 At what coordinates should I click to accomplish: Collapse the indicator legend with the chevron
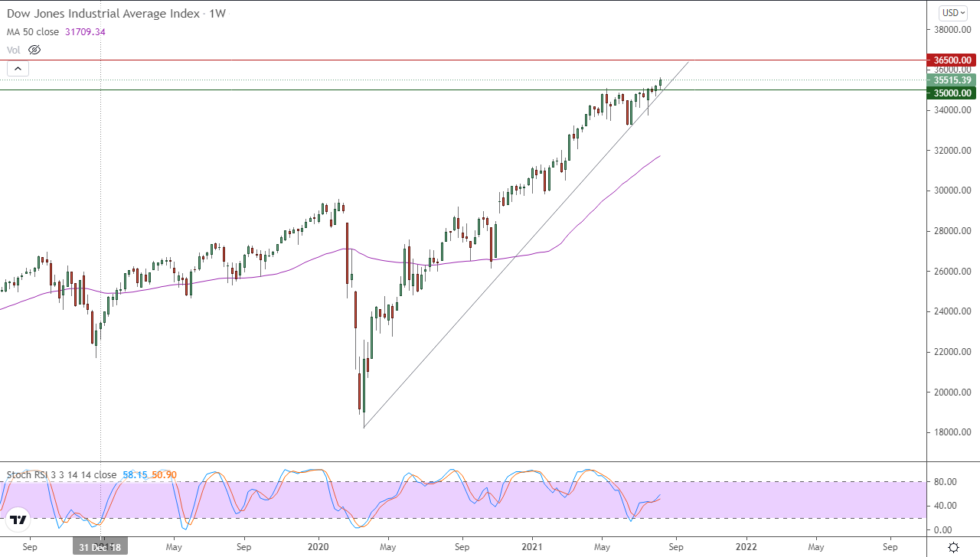click(18, 69)
